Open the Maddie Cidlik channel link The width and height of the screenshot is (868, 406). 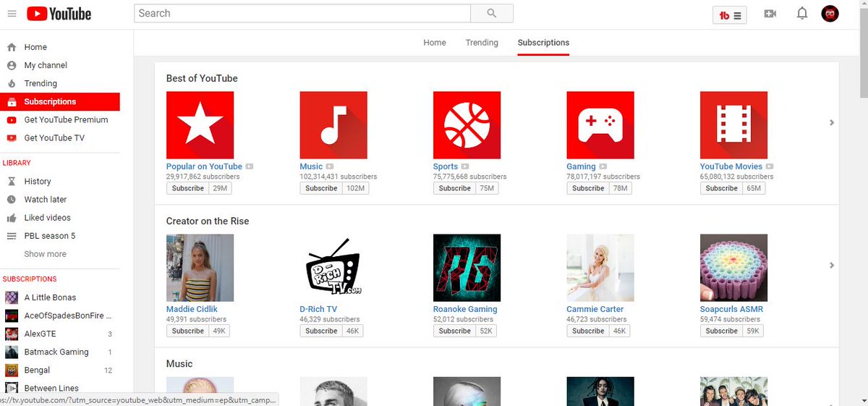(192, 309)
